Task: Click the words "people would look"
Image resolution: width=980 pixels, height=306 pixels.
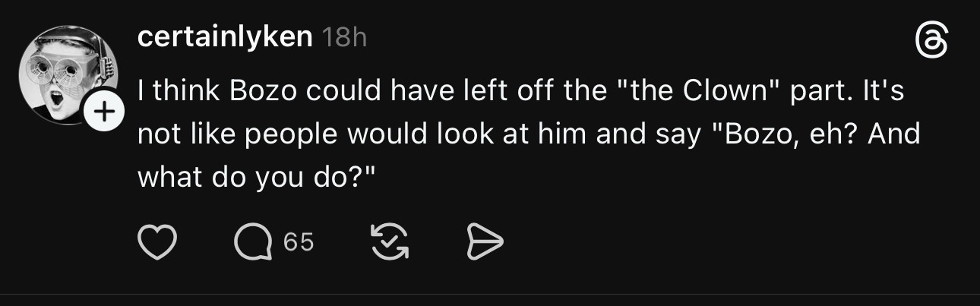Action: [x=345, y=135]
